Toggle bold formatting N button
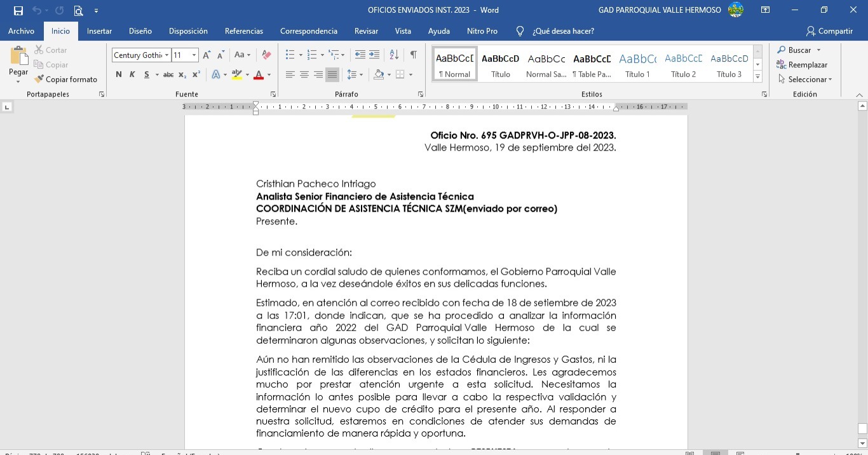This screenshot has width=868, height=455. [x=118, y=75]
